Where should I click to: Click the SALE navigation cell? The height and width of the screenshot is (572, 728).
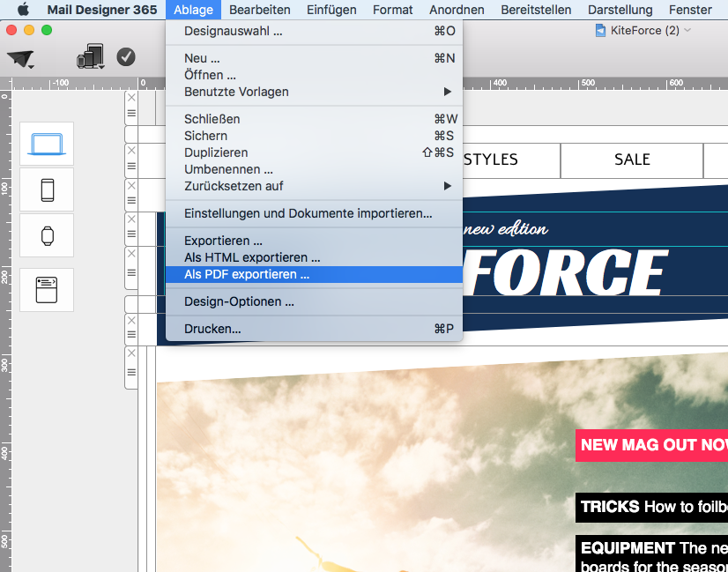coord(632,160)
